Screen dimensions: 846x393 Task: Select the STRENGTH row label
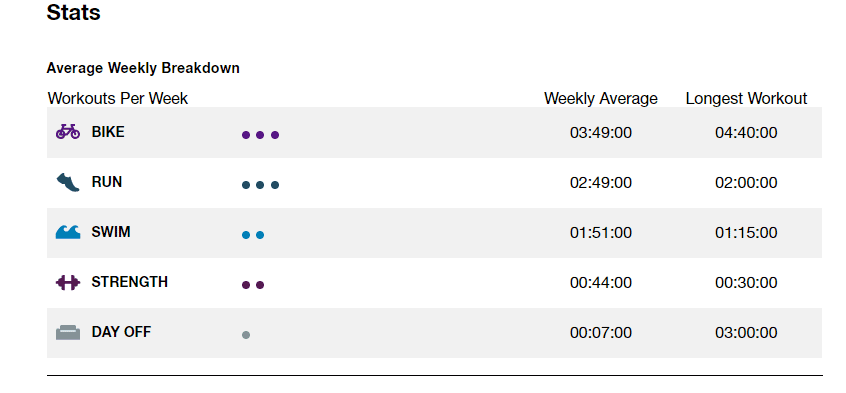pos(129,282)
